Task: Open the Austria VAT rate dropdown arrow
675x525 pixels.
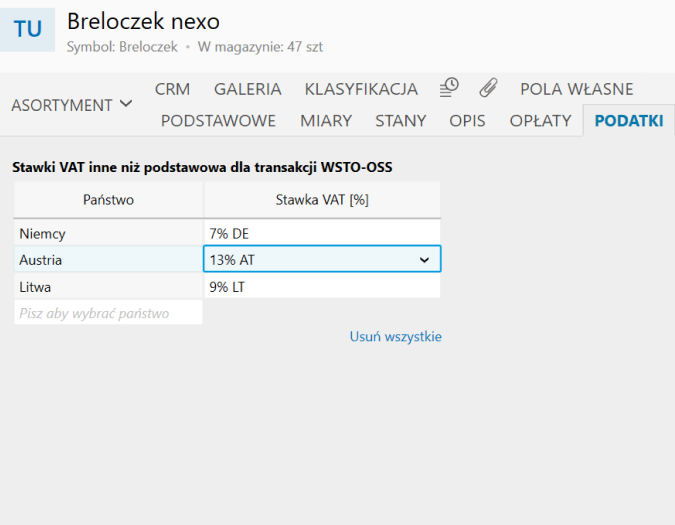Action: pos(424,260)
